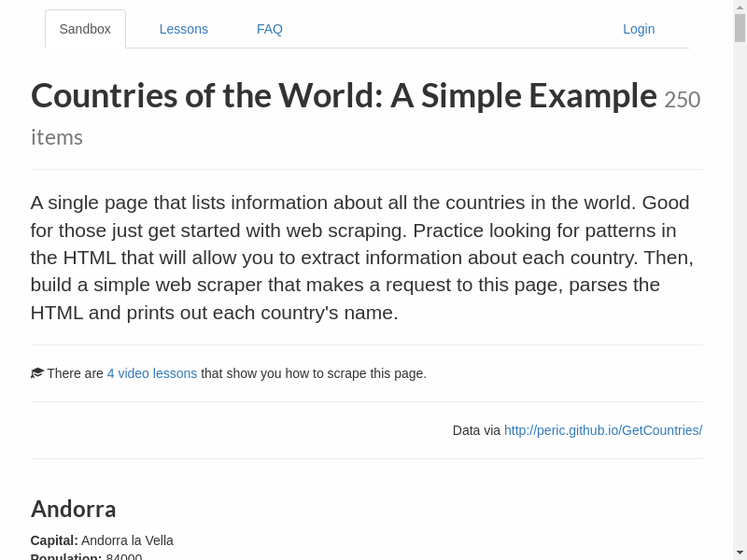Click the scrollbar down arrow

(x=739, y=553)
